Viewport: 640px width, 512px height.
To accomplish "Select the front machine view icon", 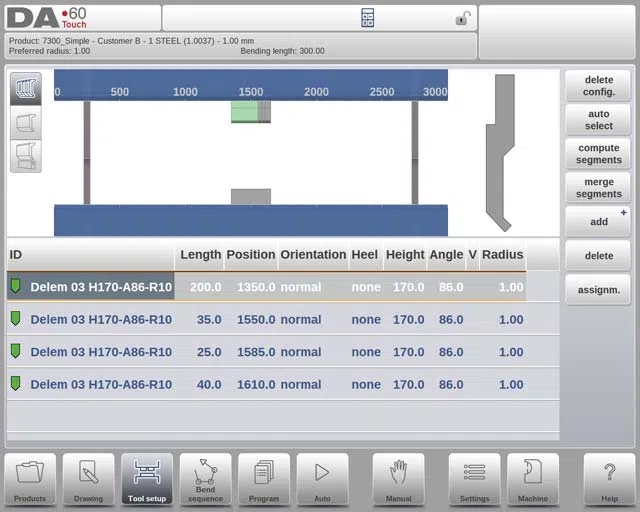I will pos(26,89).
